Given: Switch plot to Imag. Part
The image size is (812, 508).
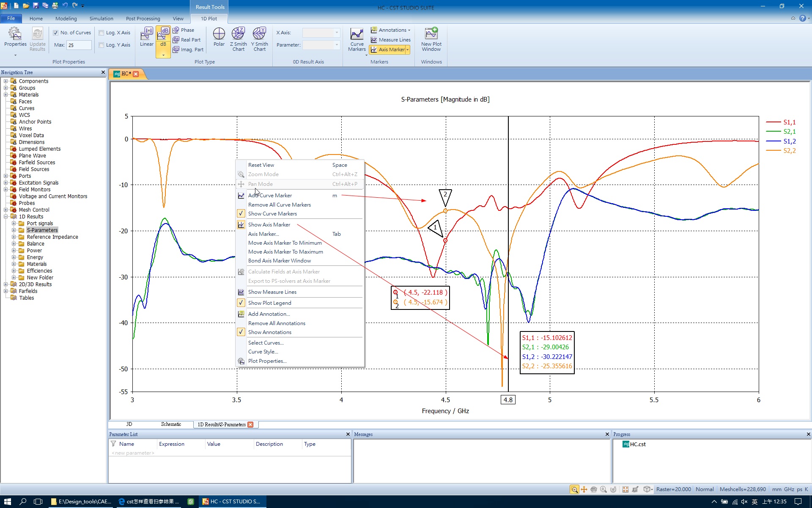Looking at the screenshot, I should click(x=188, y=50).
